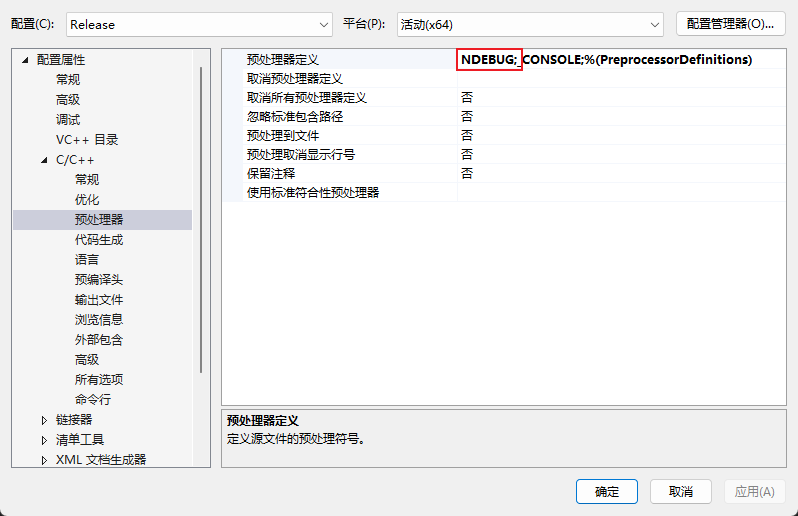
Task: Click 取消所有预处理器定义 property row
Action: pyautogui.click(x=504, y=97)
